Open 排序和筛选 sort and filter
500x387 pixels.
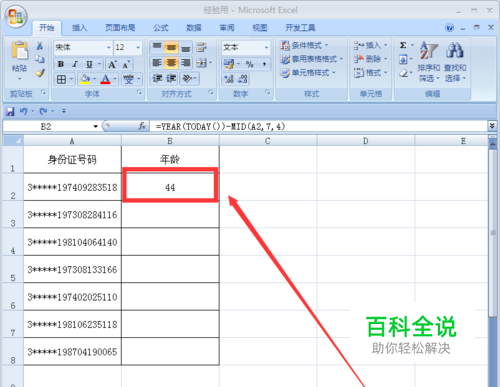(x=429, y=62)
